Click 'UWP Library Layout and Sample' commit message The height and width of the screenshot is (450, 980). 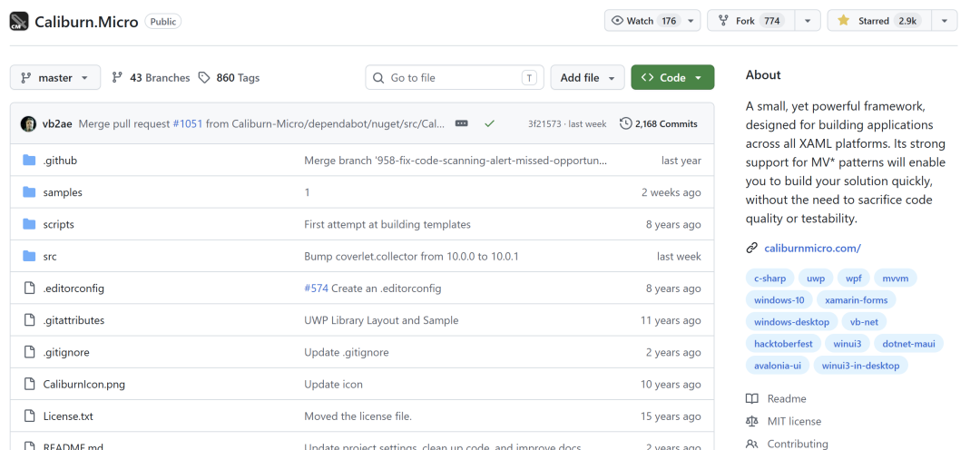pyautogui.click(x=381, y=320)
